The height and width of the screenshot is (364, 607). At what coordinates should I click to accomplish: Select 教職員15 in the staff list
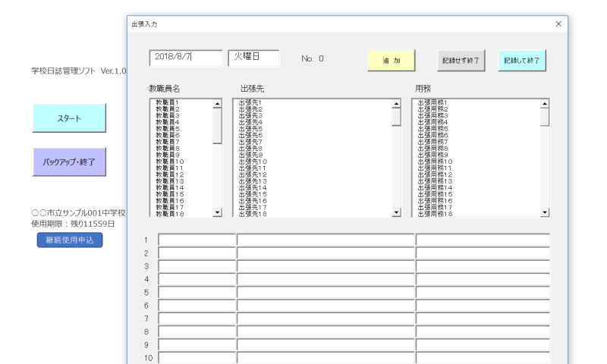pos(169,194)
